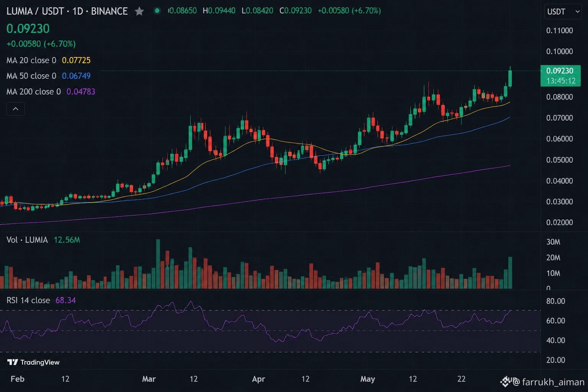
Task: Select the RSI 14 close indicator label
Action: point(28,300)
